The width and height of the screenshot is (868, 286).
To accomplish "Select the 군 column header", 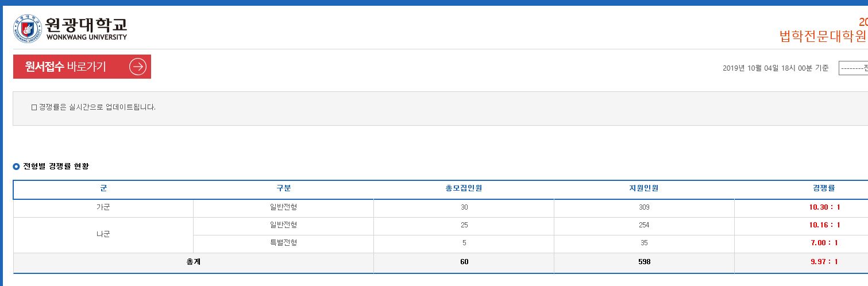I will [x=103, y=188].
